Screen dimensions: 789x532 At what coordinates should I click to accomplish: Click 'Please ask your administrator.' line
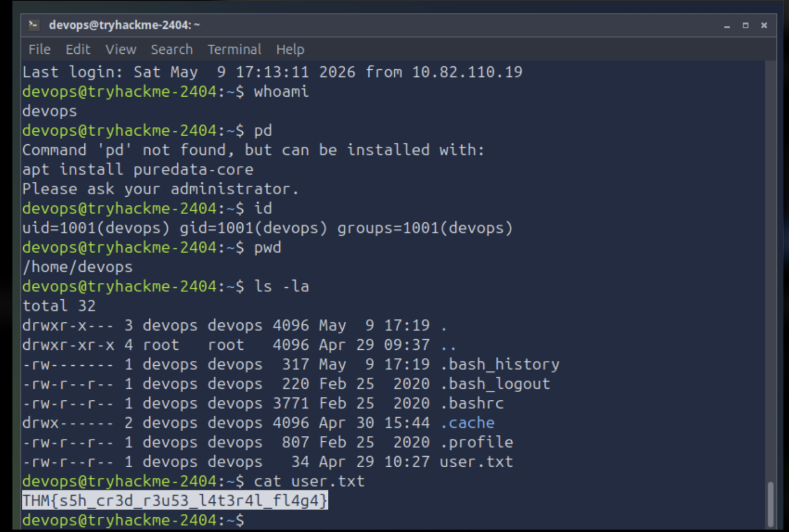click(x=161, y=189)
